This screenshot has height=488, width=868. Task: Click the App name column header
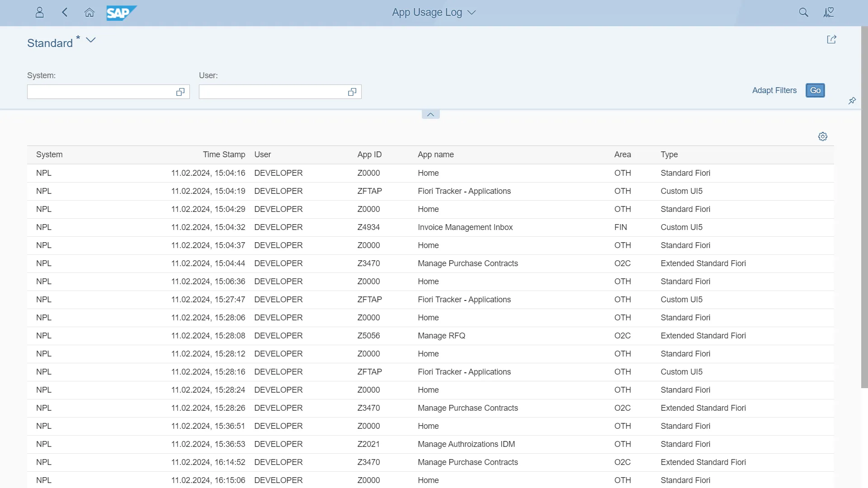pyautogui.click(x=436, y=155)
